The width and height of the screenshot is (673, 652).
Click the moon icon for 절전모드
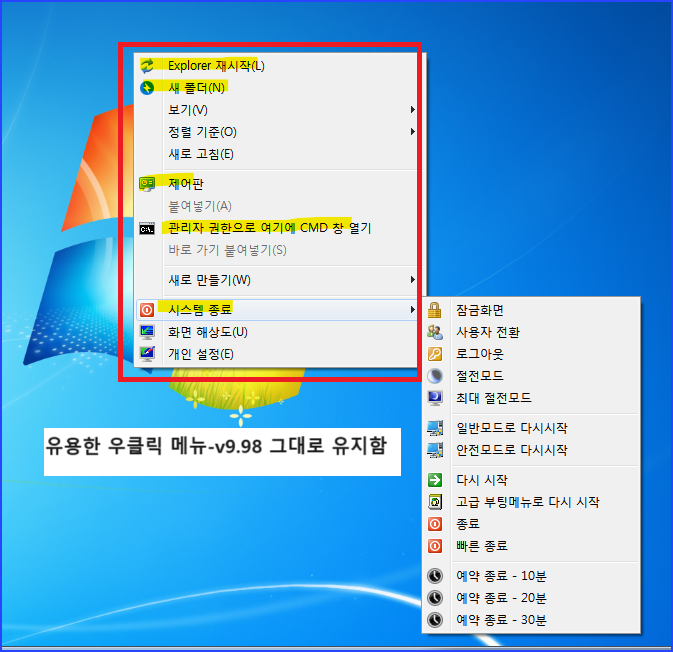click(x=435, y=376)
